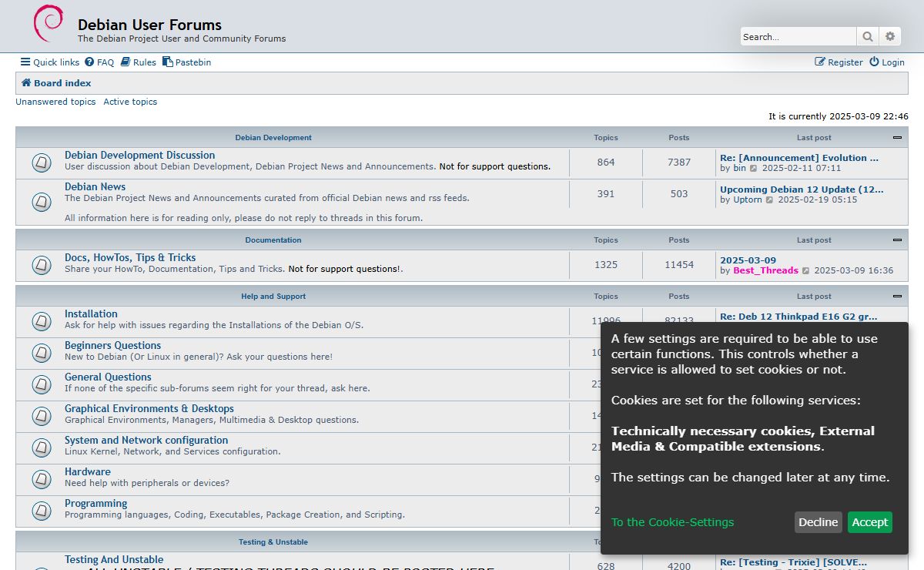Open Debian Development Discussion forum
Screen dimensions: 924x570
tap(140, 156)
